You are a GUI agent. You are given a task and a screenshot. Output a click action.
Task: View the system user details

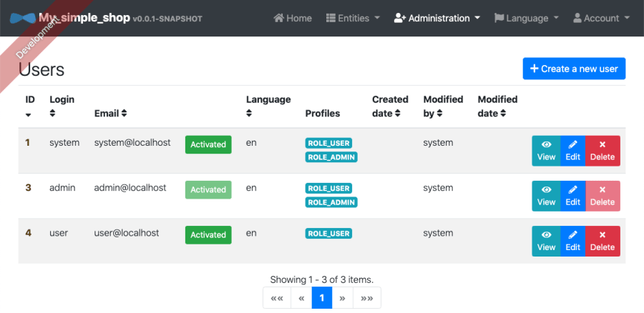click(x=546, y=151)
